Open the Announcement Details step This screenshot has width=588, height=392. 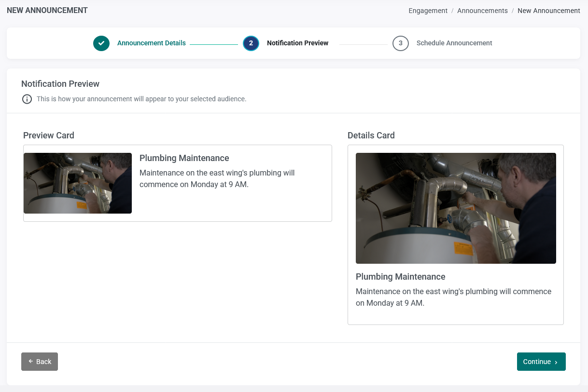tap(152, 43)
